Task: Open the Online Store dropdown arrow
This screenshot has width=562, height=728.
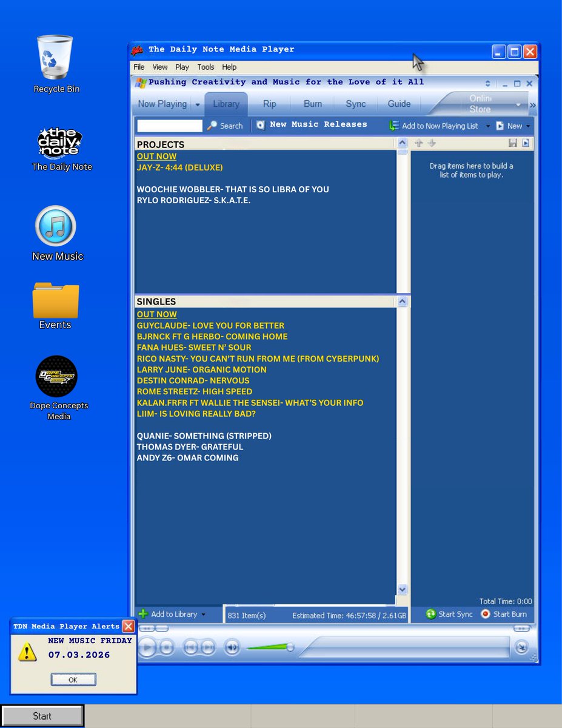Action: pos(519,105)
